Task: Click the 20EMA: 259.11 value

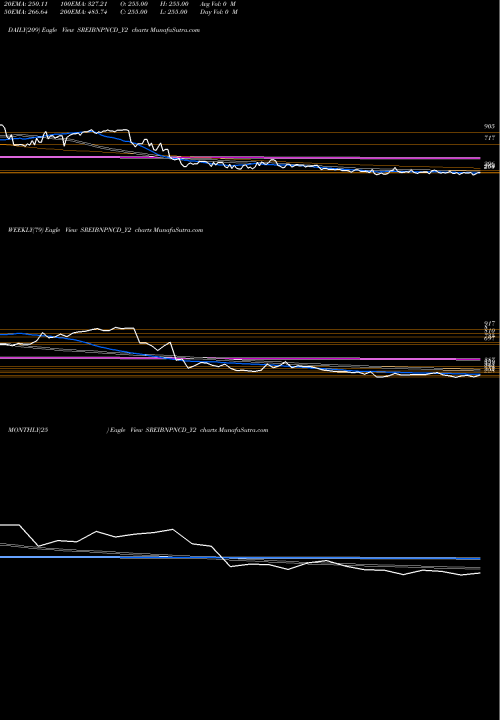Action: pyautogui.click(x=24, y=4)
